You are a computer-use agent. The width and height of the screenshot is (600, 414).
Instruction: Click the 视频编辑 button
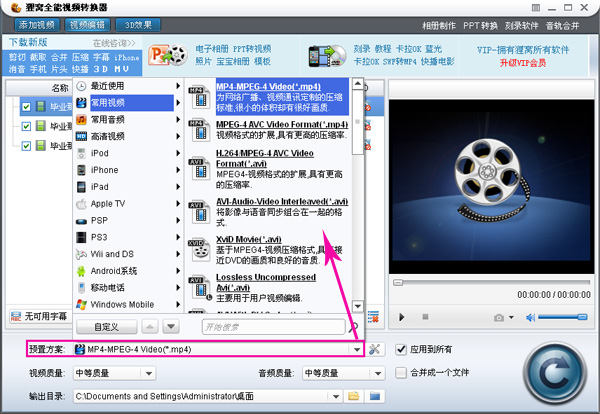tap(87, 25)
